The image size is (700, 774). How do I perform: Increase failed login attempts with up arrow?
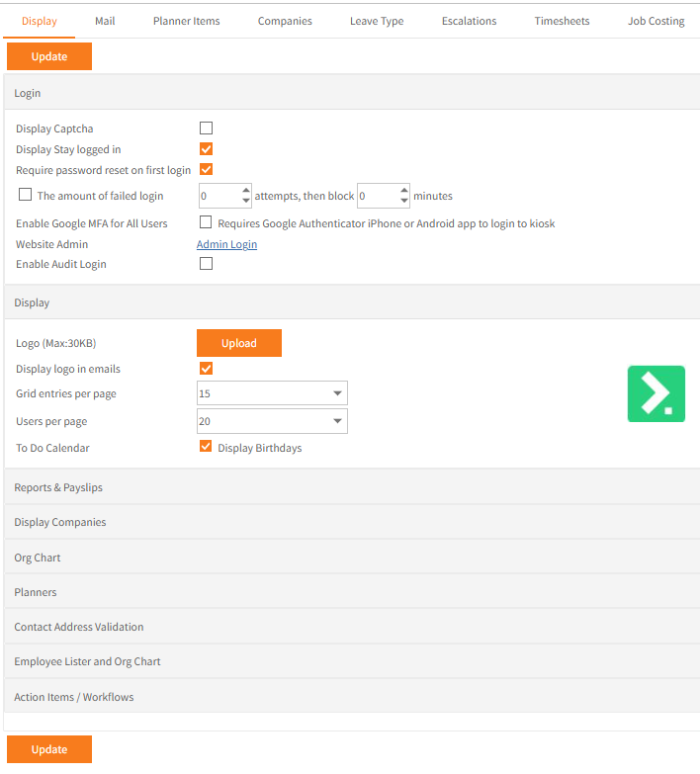click(246, 190)
